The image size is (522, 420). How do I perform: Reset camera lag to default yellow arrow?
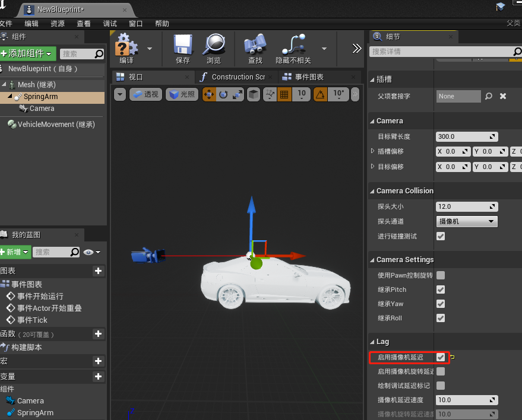click(x=453, y=357)
